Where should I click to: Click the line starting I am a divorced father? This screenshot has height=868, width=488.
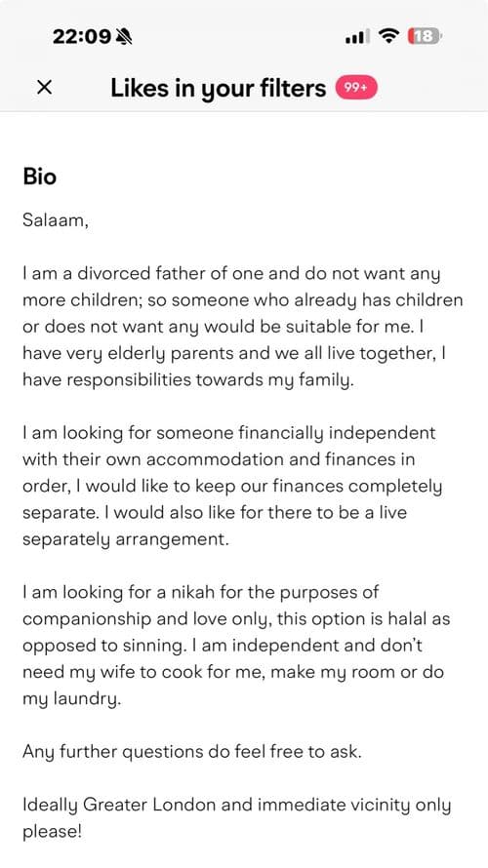(x=231, y=273)
